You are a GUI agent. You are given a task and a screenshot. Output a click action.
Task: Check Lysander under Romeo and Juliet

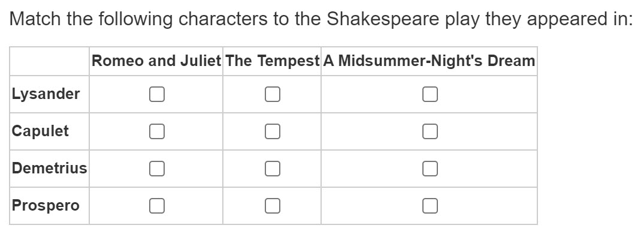[x=156, y=94]
